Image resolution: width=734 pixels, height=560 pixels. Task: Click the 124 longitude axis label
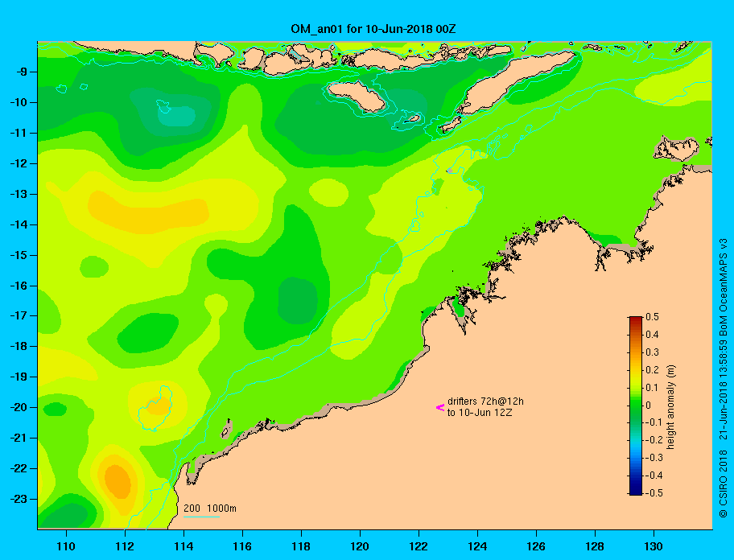tap(477, 546)
